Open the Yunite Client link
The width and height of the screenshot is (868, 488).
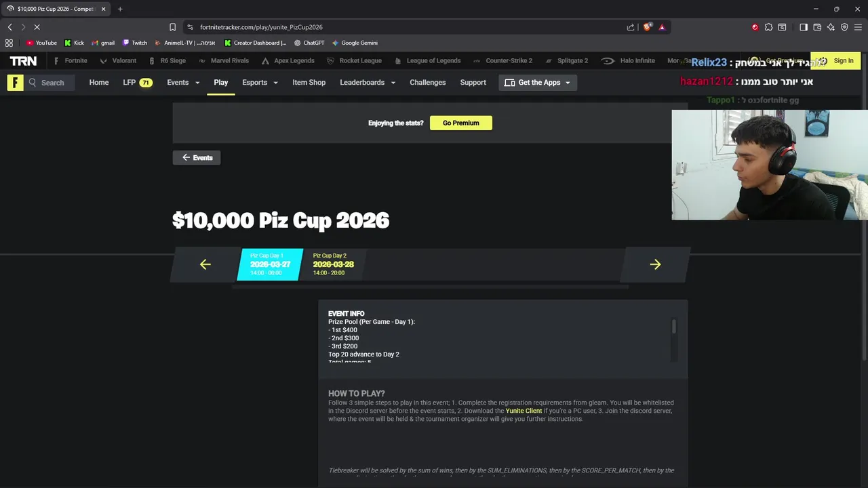click(524, 411)
